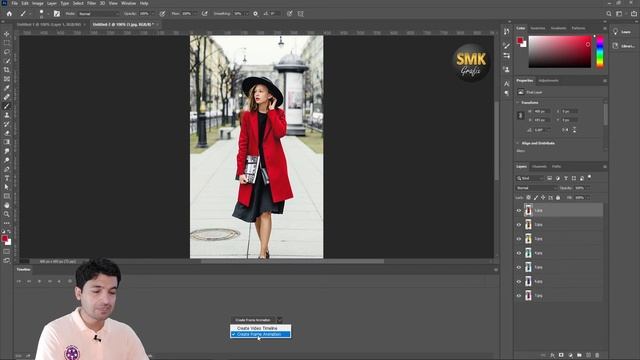Select the Zoom tool in toolbar
Viewport: 640px width, 360px height.
[x=7, y=214]
